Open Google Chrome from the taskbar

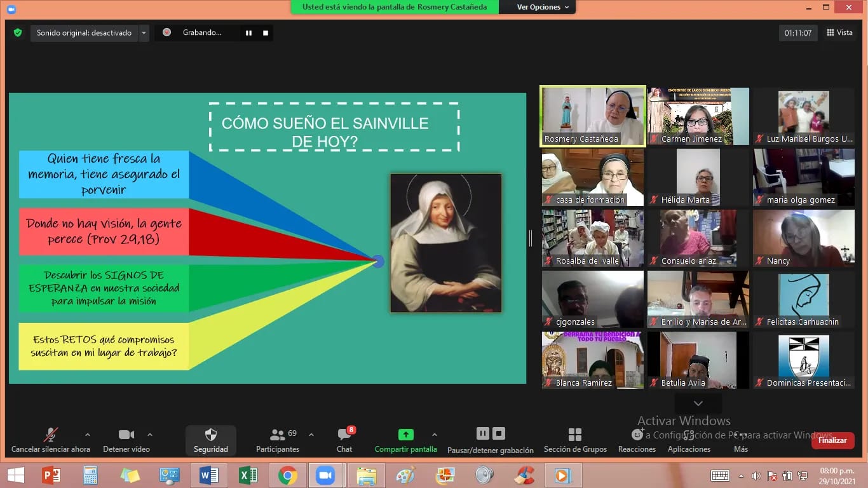coord(287,475)
